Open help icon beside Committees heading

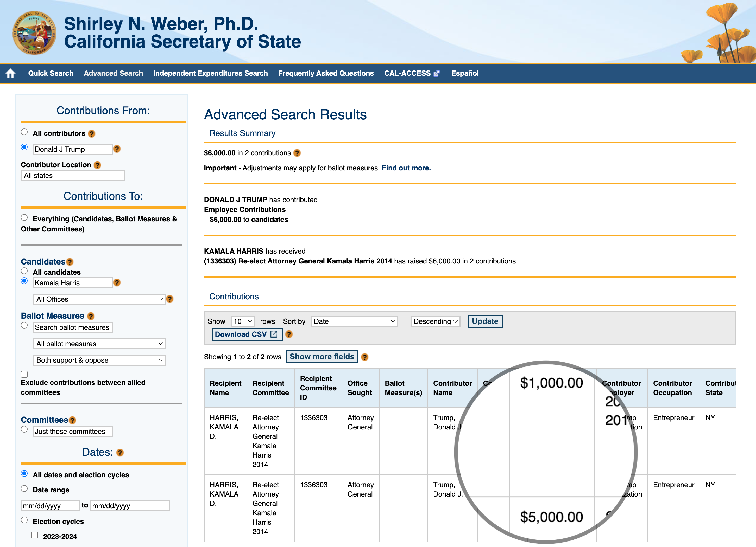pos(72,420)
